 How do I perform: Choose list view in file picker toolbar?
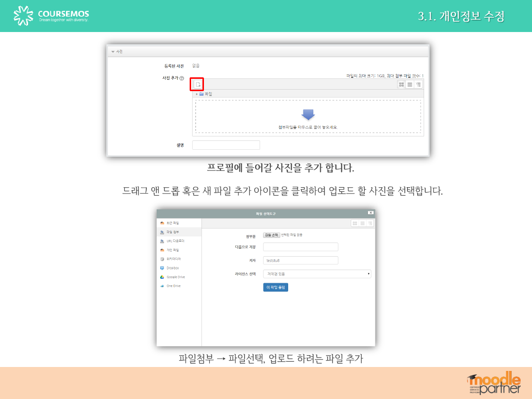[x=363, y=223]
